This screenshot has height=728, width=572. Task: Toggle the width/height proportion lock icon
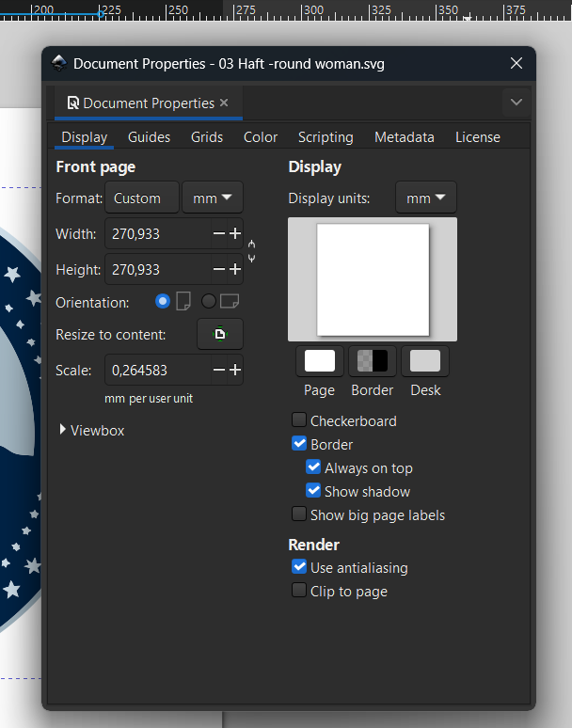click(x=251, y=251)
